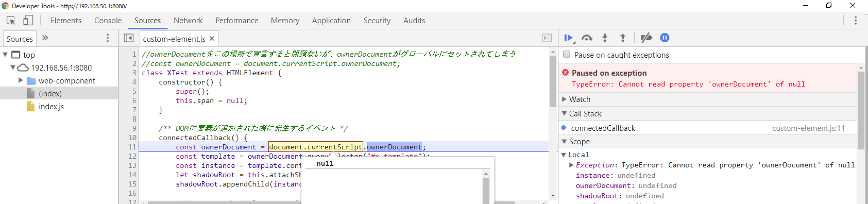
Task: Step over next function call
Action: [587, 38]
